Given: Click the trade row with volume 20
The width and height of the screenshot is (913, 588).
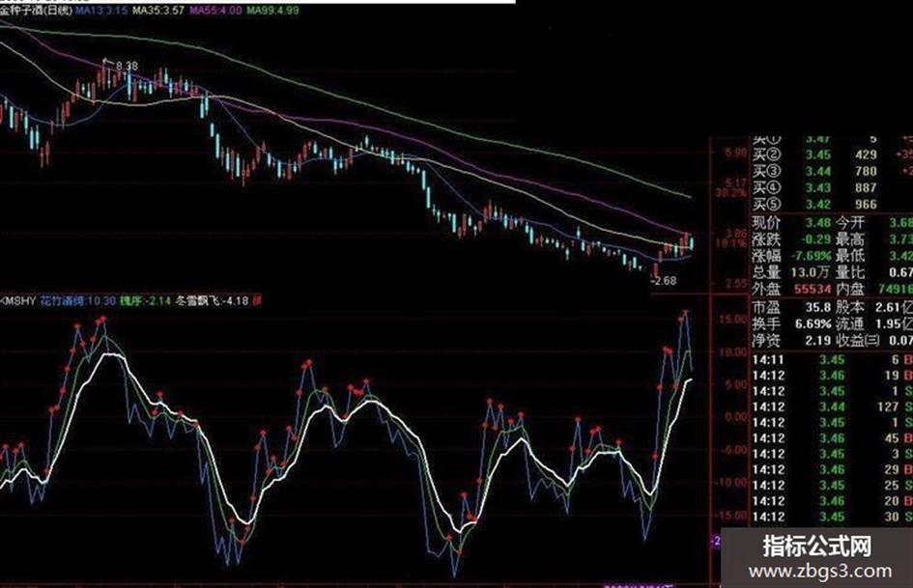Looking at the screenshot, I should [832, 501].
